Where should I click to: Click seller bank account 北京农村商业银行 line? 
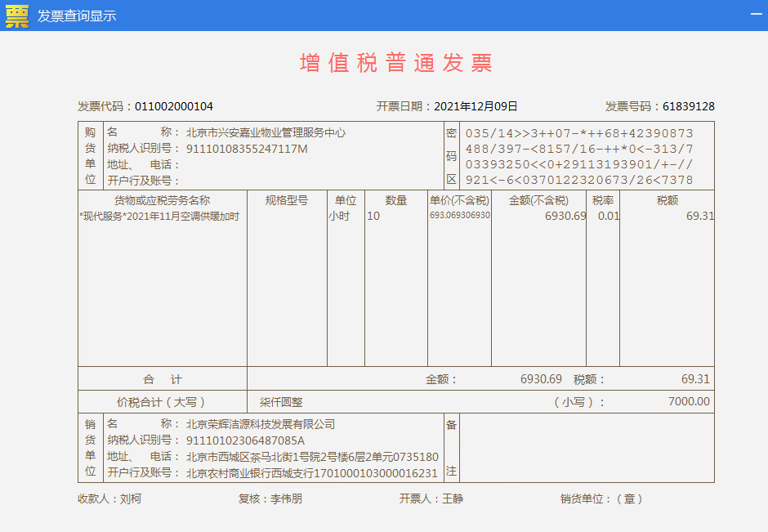[x=312, y=472]
